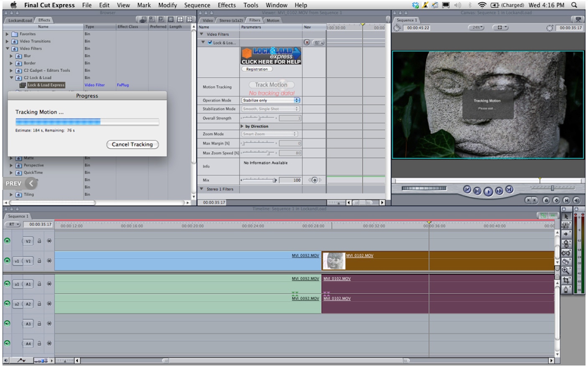The height and width of the screenshot is (368, 588).
Task: Lock the A3 track
Action: pyautogui.click(x=39, y=324)
